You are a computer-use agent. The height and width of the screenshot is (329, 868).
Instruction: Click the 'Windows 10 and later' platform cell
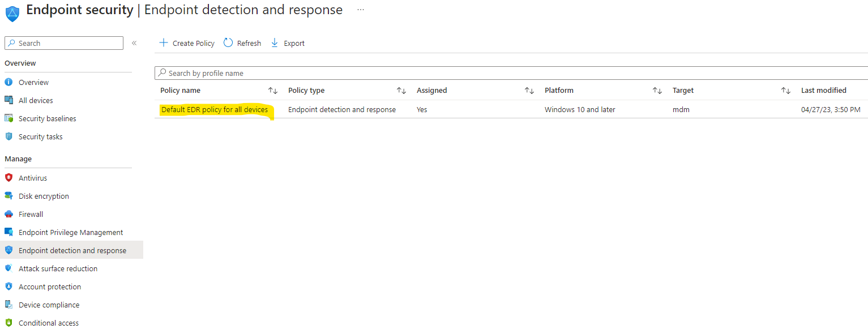coord(580,109)
